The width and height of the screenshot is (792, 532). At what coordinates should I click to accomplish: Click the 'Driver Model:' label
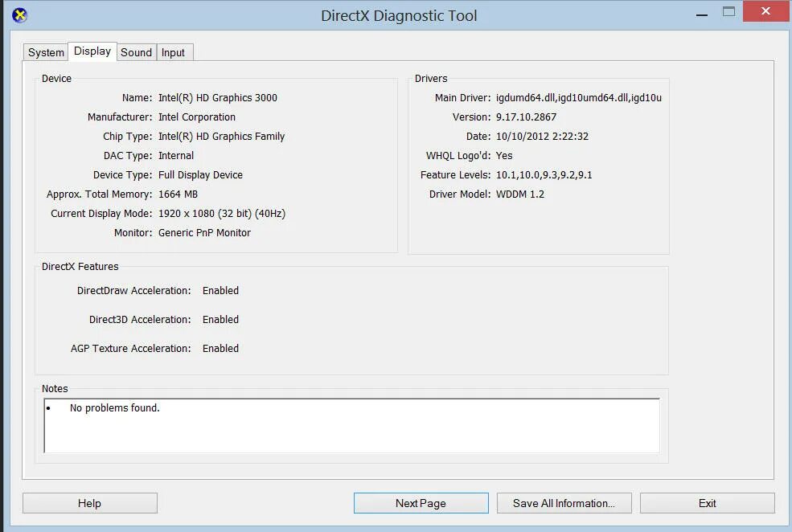460,194
